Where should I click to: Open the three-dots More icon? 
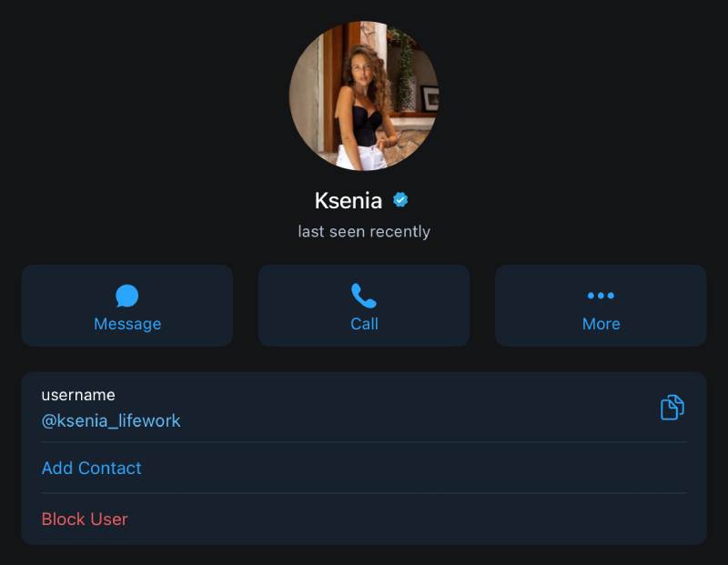tap(601, 296)
